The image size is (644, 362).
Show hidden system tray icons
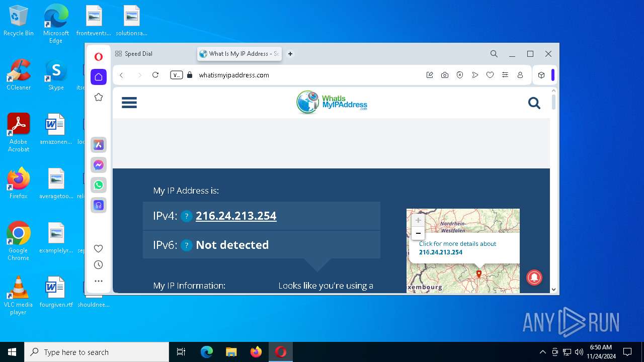pos(542,352)
